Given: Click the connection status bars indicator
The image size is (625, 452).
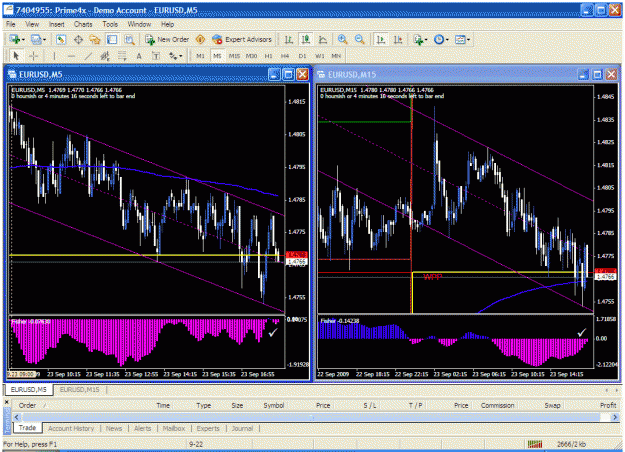Looking at the screenshot, I should (x=535, y=444).
